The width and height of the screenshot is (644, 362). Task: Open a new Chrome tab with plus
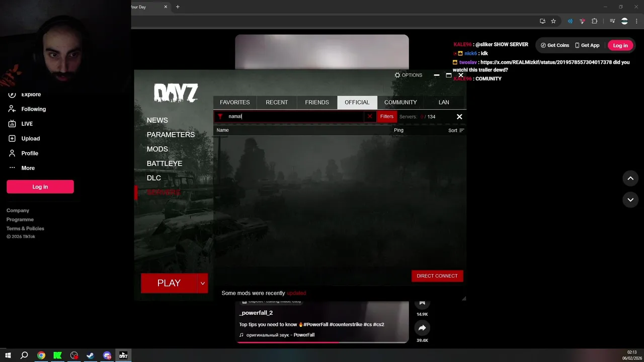coord(178,7)
